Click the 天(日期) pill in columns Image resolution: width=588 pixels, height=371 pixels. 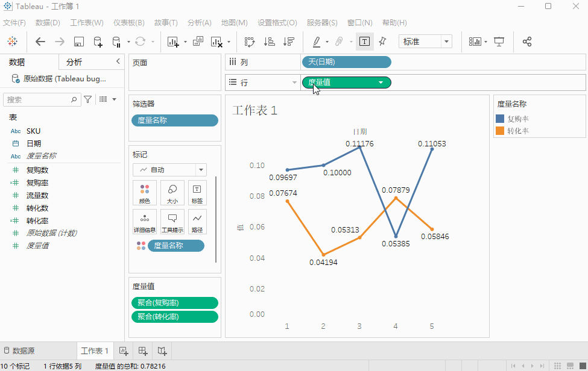click(347, 62)
